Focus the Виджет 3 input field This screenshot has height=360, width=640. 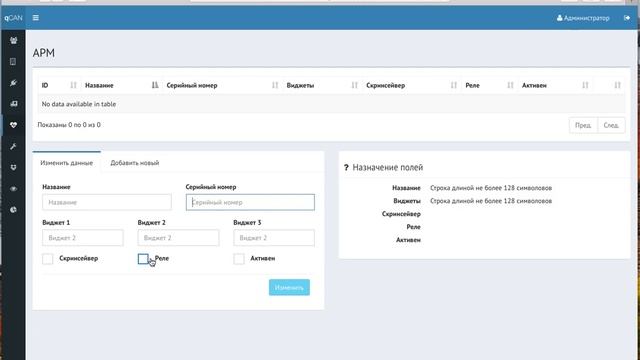pyautogui.click(x=274, y=238)
